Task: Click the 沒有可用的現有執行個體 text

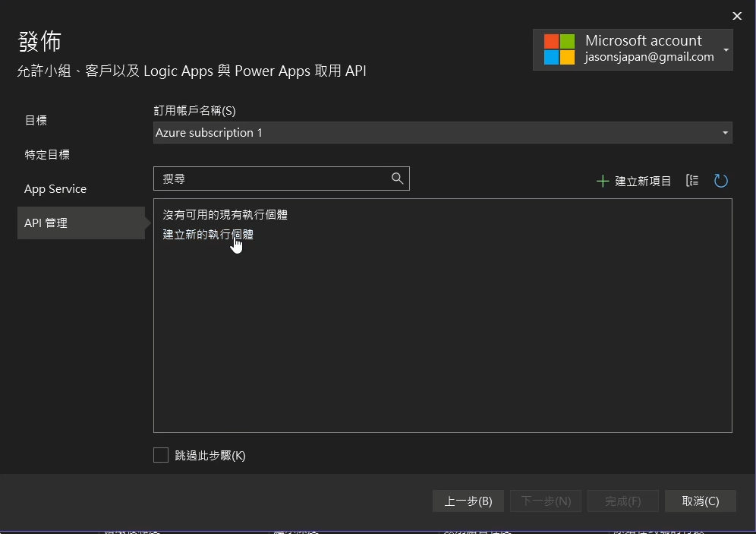Action: coord(225,215)
